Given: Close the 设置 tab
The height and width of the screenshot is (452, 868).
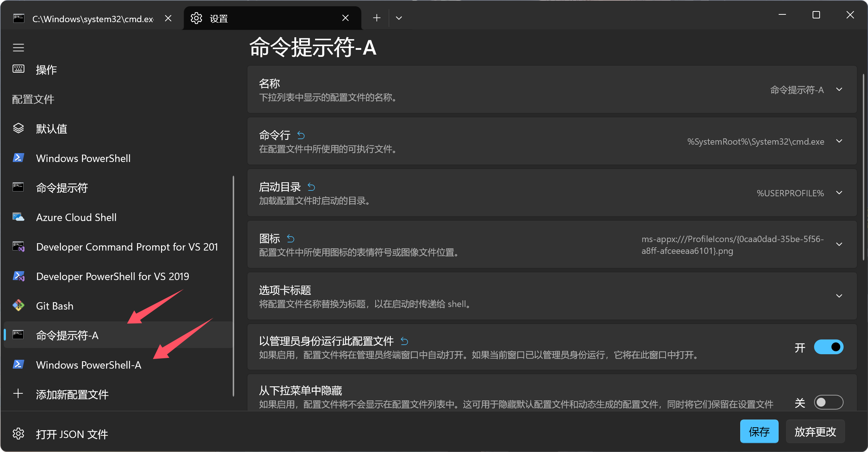Looking at the screenshot, I should click(345, 18).
